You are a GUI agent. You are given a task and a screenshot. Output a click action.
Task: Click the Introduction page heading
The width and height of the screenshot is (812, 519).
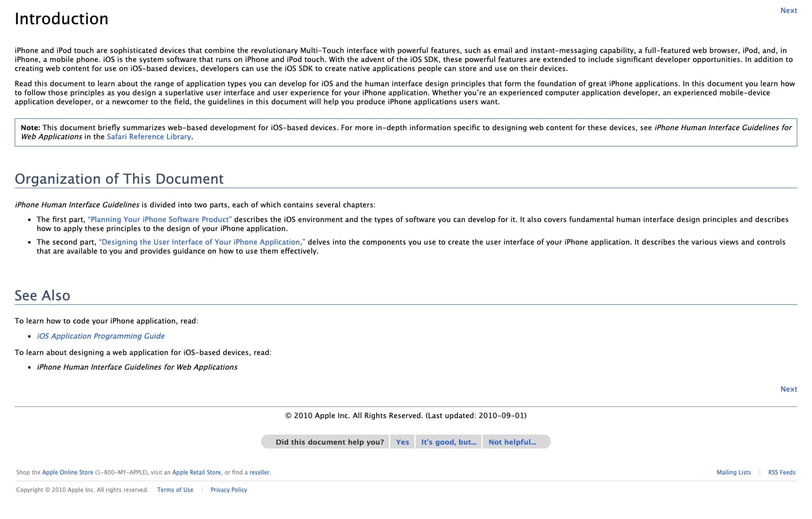61,19
